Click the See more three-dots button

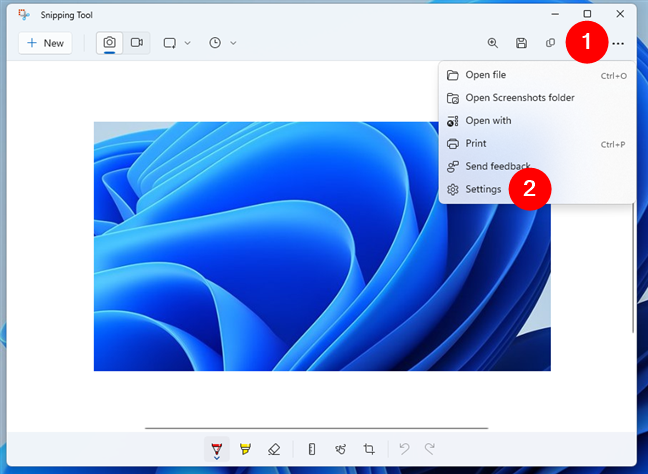pos(619,43)
